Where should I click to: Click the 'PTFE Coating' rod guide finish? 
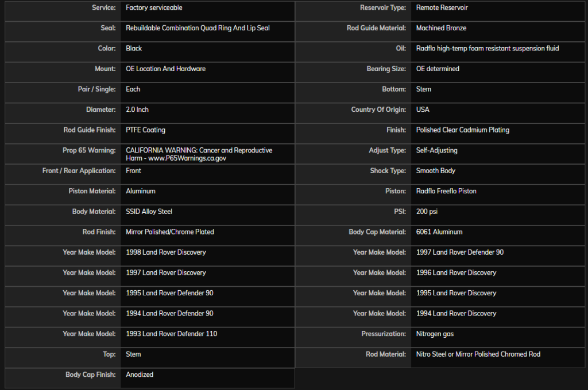pyautogui.click(x=145, y=130)
